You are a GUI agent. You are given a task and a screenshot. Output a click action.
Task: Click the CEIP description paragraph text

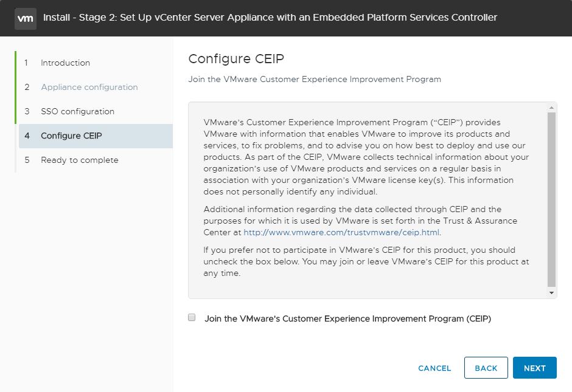click(366, 157)
